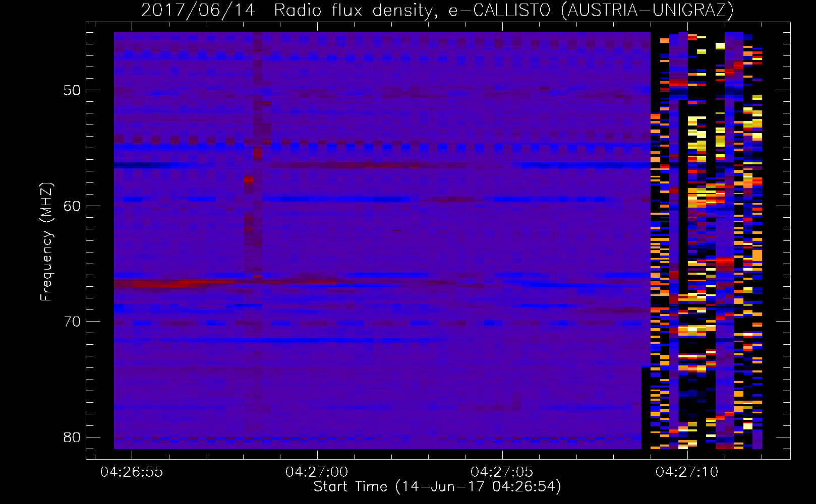Click the 04:27:00 time label

317,472
